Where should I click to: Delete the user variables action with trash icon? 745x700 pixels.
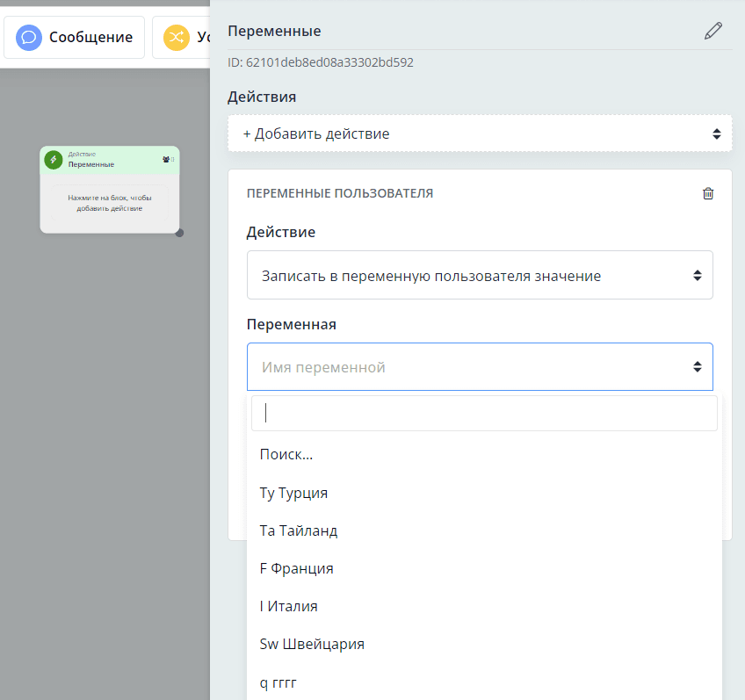[708, 193]
